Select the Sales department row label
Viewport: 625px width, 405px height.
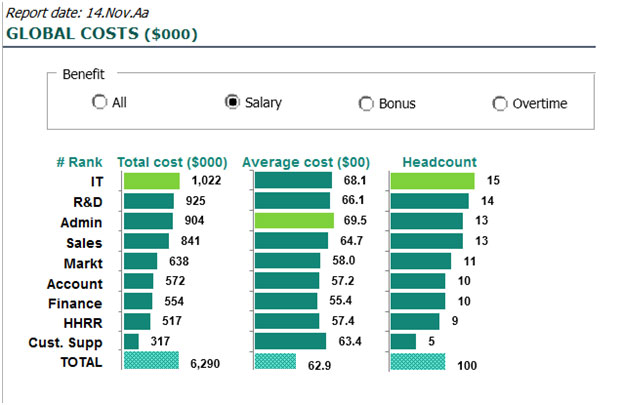[x=84, y=243]
